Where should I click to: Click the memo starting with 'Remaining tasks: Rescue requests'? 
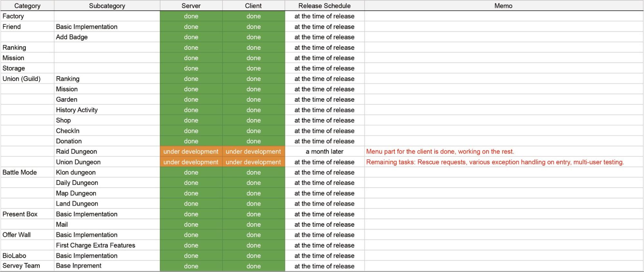(x=495, y=162)
